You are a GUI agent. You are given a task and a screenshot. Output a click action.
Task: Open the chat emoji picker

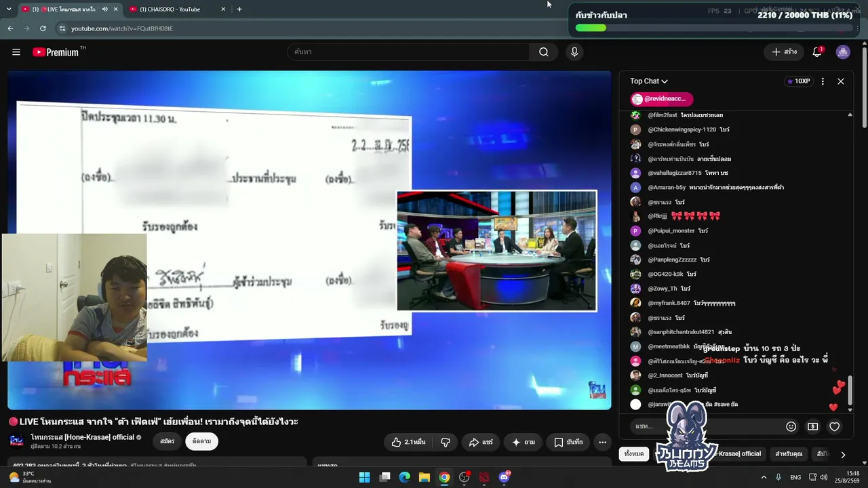click(791, 426)
